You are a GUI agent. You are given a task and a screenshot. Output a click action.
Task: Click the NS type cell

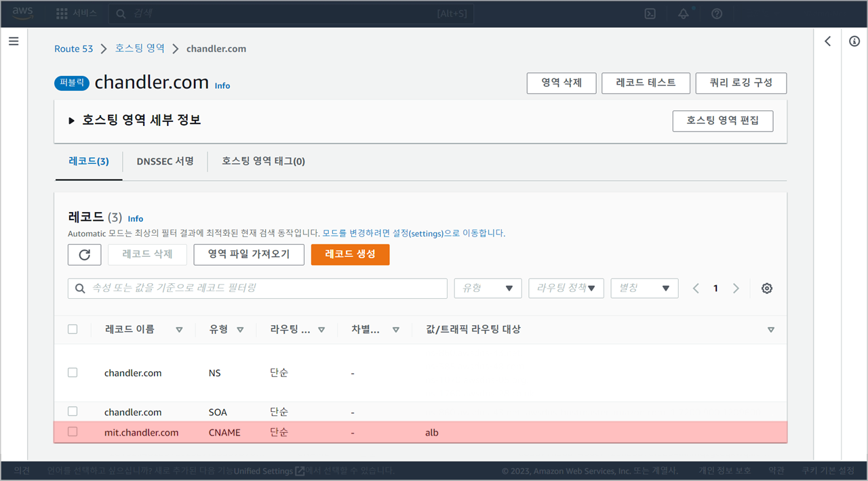tap(215, 373)
